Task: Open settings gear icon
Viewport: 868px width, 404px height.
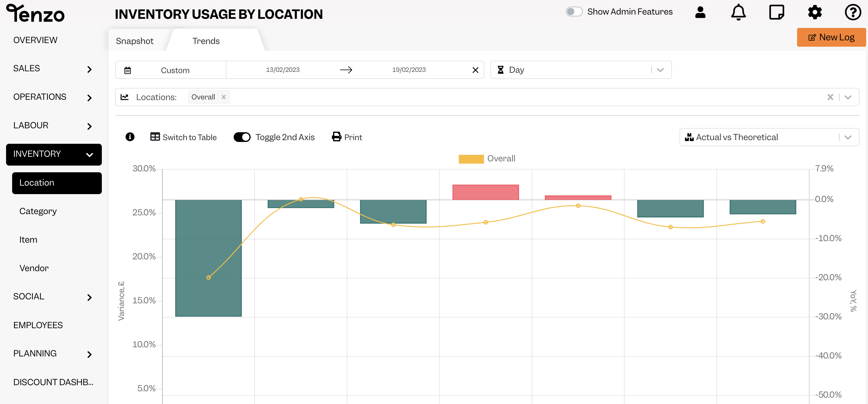Action: (815, 12)
